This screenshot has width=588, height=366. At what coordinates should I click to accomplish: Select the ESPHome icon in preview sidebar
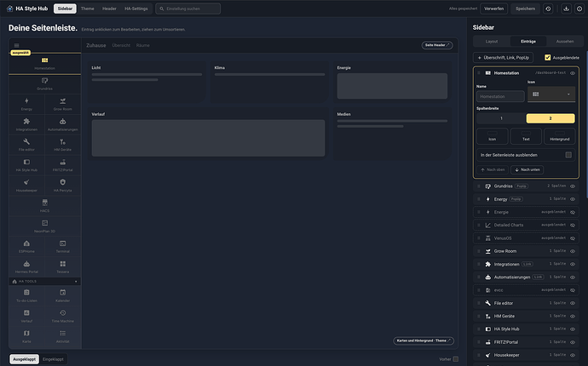point(26,243)
